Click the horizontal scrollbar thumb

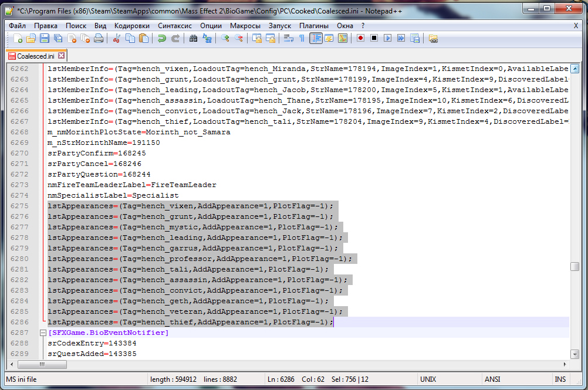point(42,364)
